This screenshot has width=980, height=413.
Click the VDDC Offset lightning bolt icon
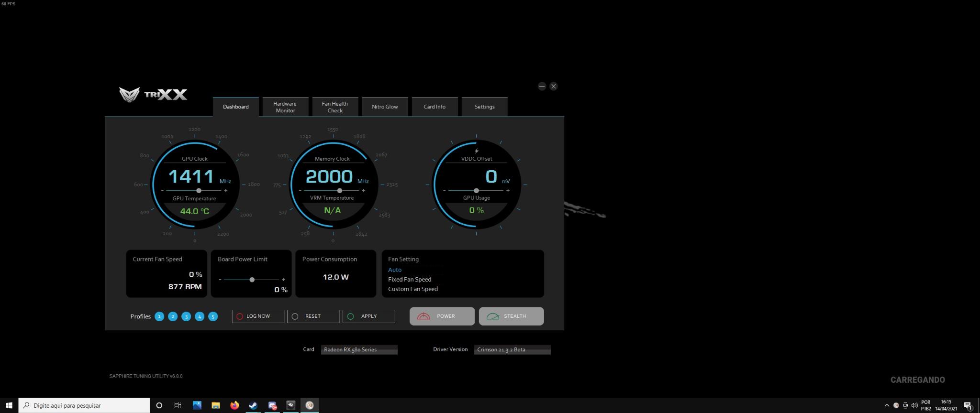(477, 151)
